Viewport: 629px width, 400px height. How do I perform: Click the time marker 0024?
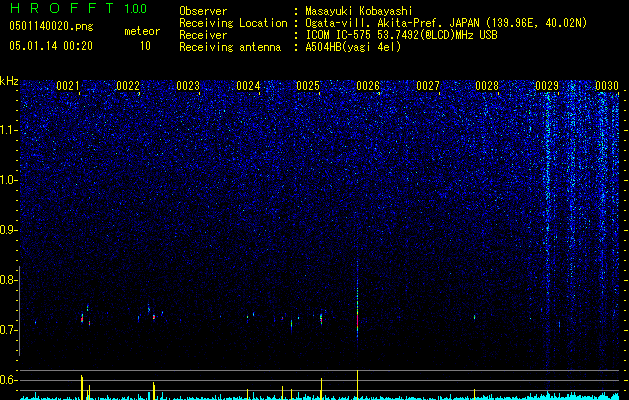(248, 85)
